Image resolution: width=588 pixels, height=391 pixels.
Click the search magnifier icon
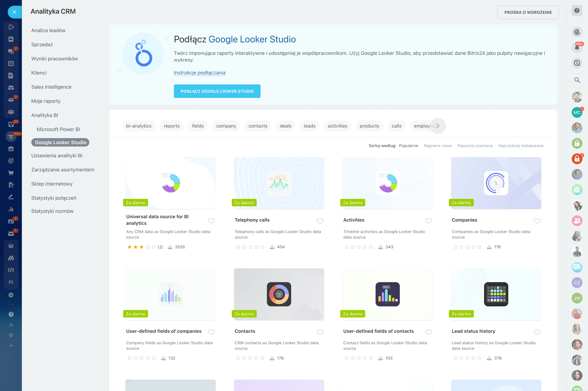point(577,80)
